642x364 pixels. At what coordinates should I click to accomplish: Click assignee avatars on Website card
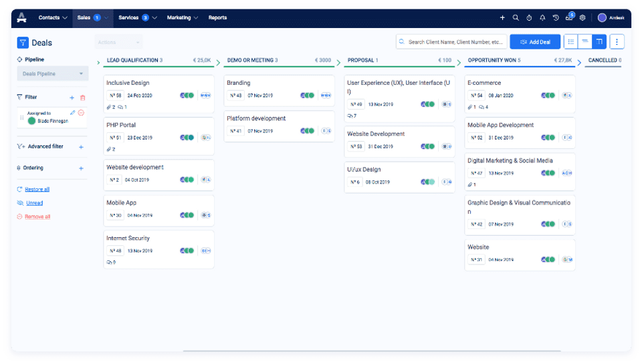coord(548,259)
